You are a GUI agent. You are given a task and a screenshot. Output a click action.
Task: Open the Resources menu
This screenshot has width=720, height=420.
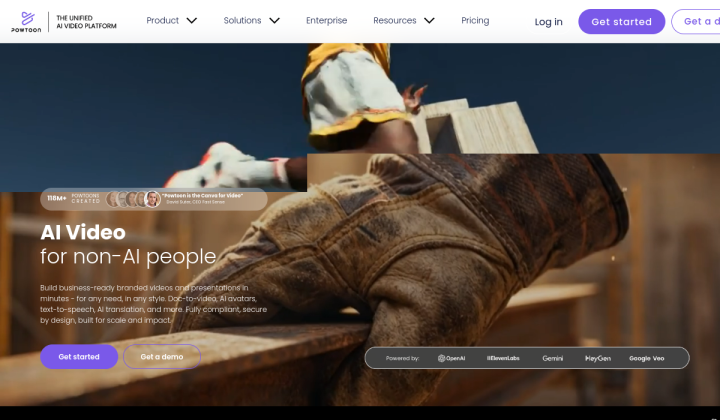[395, 21]
